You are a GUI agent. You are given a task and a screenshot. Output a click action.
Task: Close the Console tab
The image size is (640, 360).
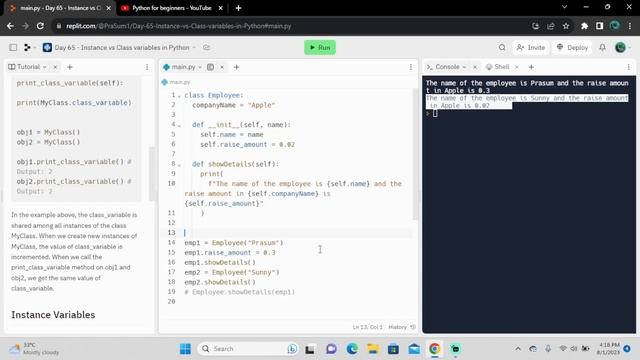(x=475, y=67)
